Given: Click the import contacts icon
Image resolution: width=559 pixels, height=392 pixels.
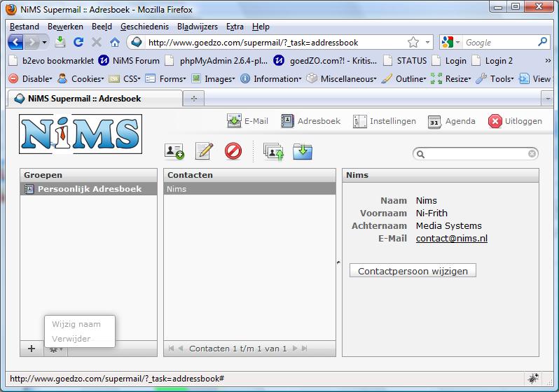Looking at the screenshot, I should tap(273, 150).
